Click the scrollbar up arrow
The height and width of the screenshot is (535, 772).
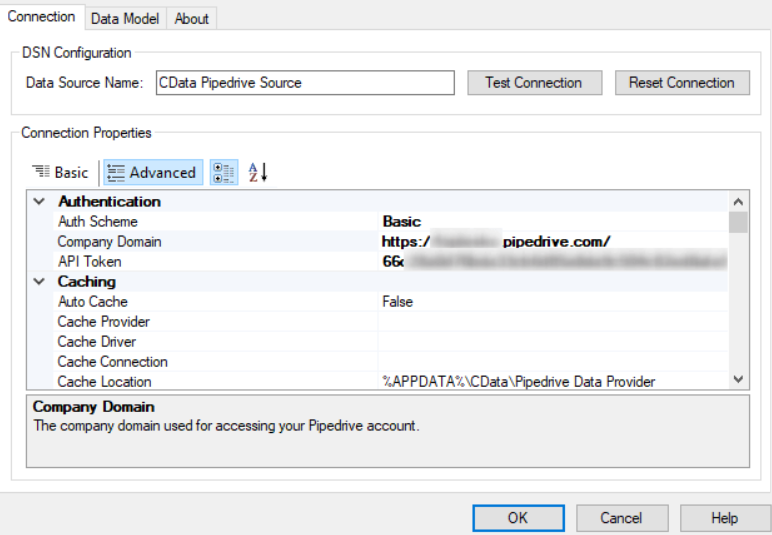pyautogui.click(x=739, y=201)
